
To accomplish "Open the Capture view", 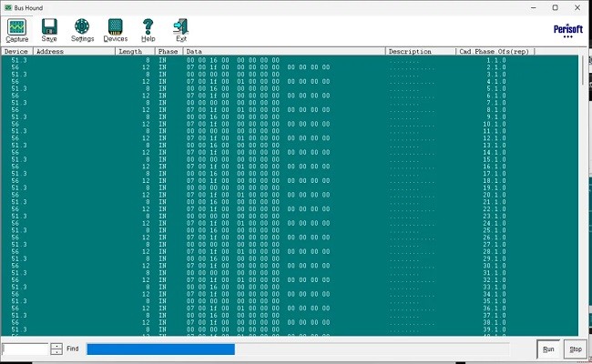I will (16, 30).
